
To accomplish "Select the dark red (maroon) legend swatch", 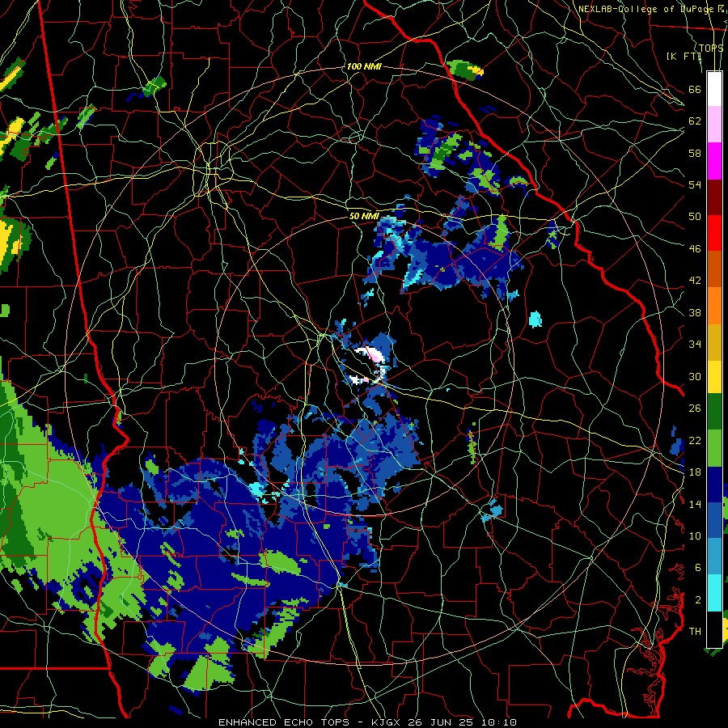I will [x=714, y=197].
